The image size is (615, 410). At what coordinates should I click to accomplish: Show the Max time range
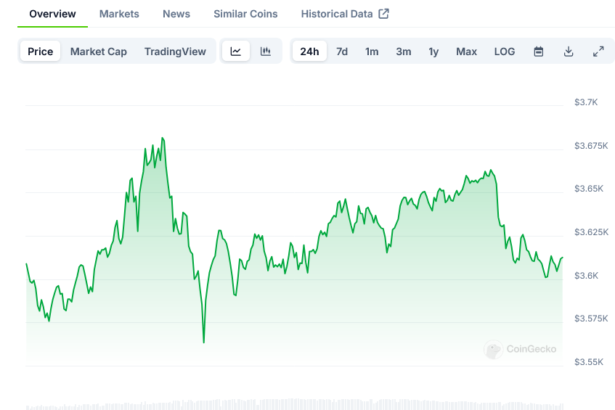pos(466,52)
